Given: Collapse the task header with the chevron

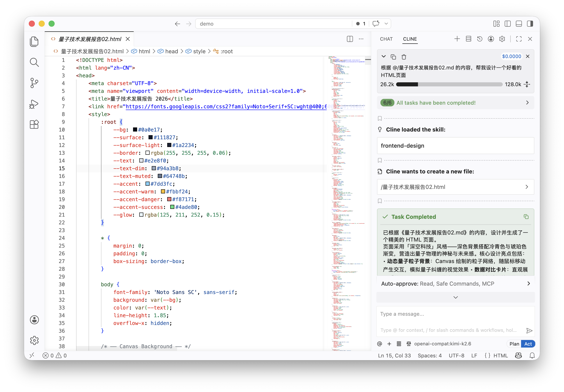Looking at the screenshot, I should point(383,57).
